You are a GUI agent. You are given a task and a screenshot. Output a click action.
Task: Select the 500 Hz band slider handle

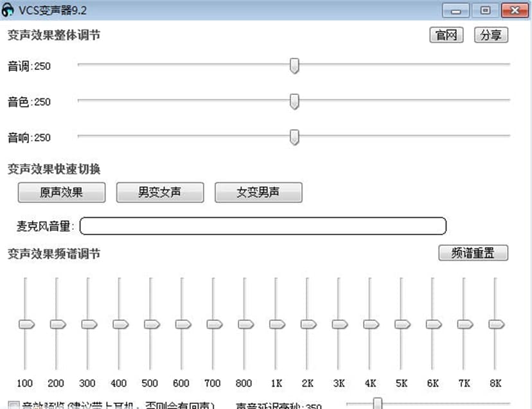pyautogui.click(x=150, y=325)
